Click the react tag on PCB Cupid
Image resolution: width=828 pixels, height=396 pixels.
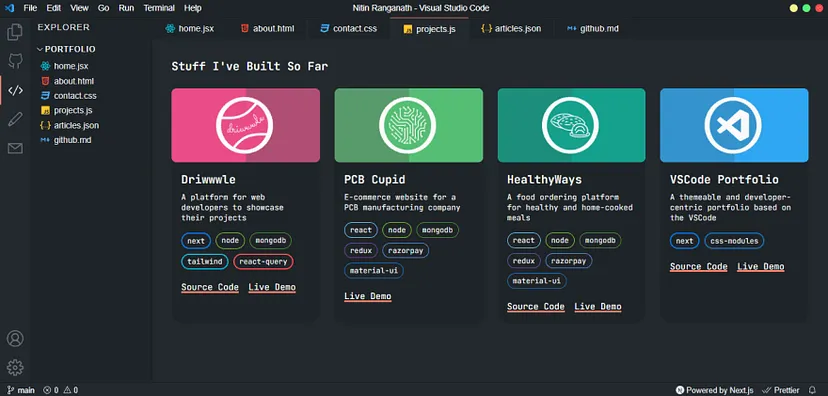[x=361, y=230]
